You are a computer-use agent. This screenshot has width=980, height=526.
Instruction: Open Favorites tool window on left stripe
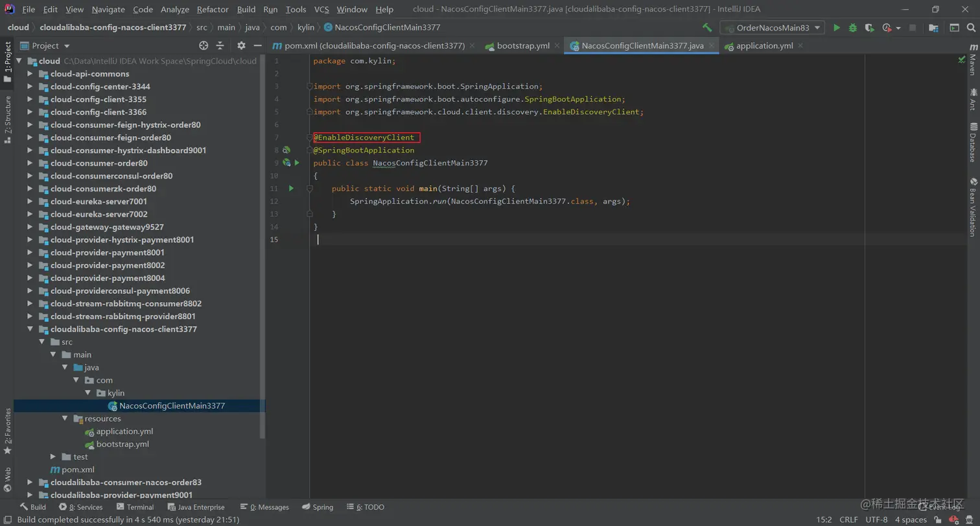pos(8,431)
